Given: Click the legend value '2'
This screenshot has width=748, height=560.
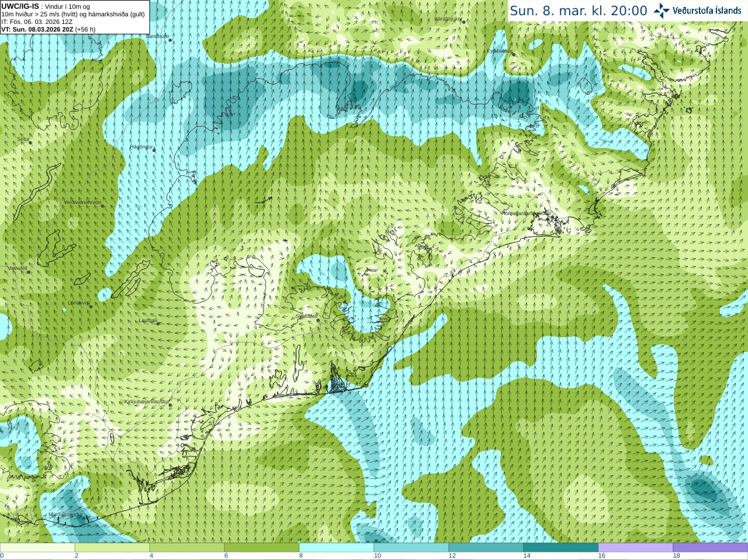Looking at the screenshot, I should [x=77, y=556].
